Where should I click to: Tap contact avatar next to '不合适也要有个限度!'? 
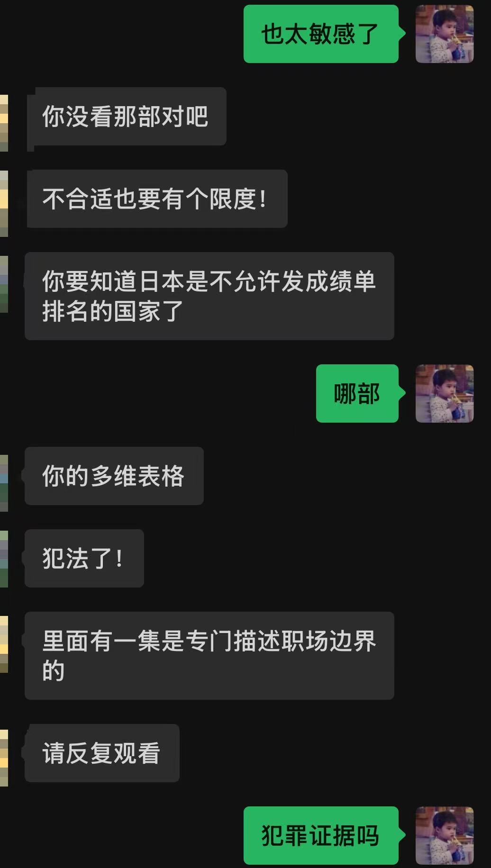coord(4,204)
